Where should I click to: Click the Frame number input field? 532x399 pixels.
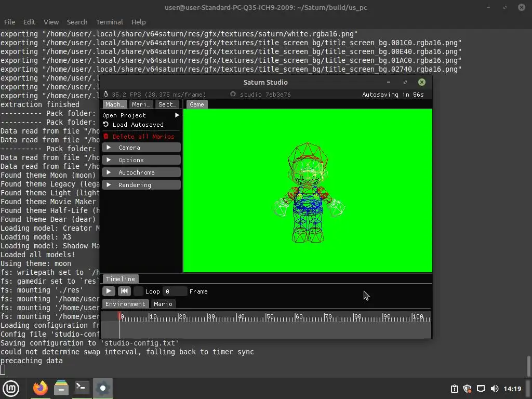point(175,291)
